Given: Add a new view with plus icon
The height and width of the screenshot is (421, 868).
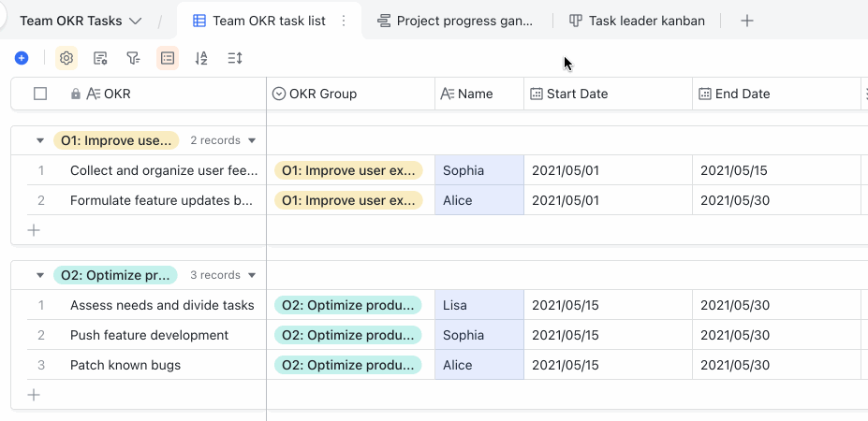Looking at the screenshot, I should coord(747,21).
